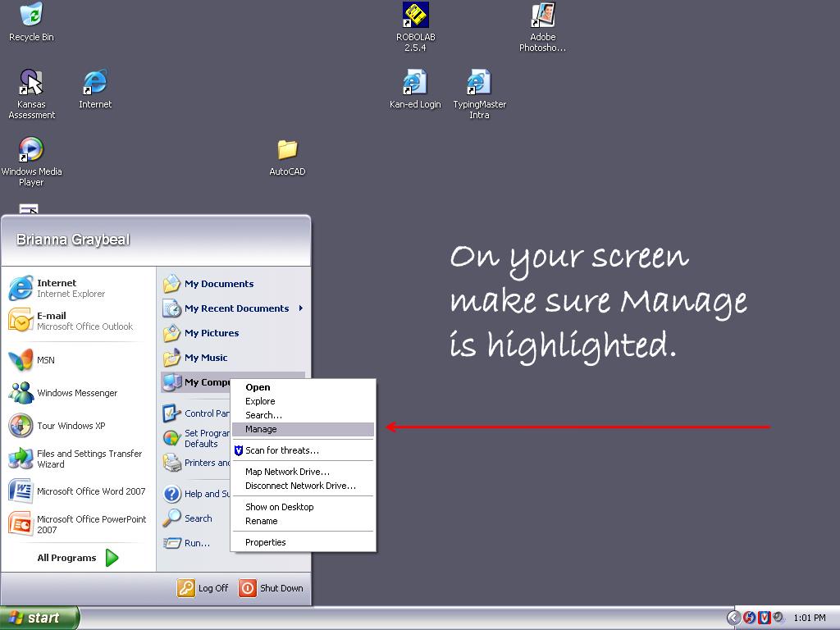Image resolution: width=840 pixels, height=630 pixels.
Task: Launch the Internet desktop shortcut
Action: tap(95, 89)
